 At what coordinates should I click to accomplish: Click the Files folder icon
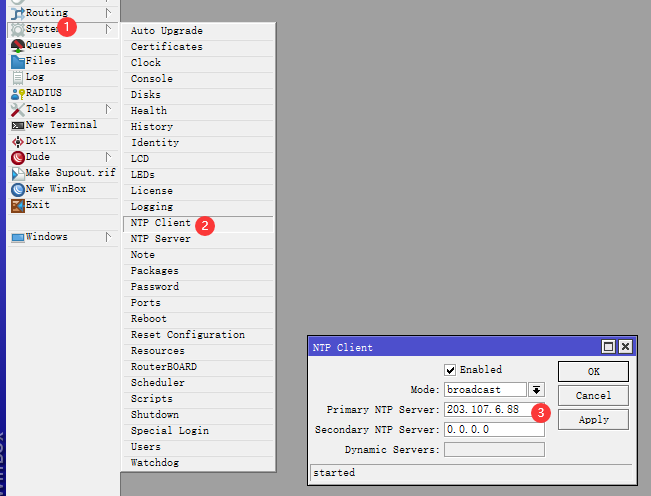pyautogui.click(x=18, y=61)
